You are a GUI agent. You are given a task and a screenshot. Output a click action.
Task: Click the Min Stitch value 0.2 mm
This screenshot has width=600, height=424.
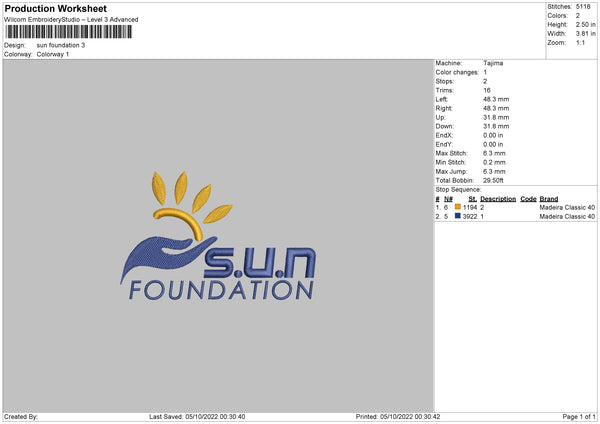[x=494, y=162]
